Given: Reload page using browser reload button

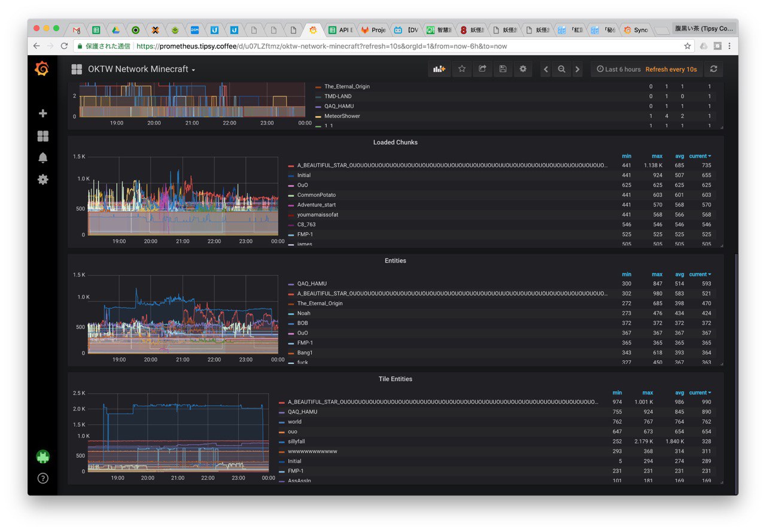Looking at the screenshot, I should coord(64,46).
